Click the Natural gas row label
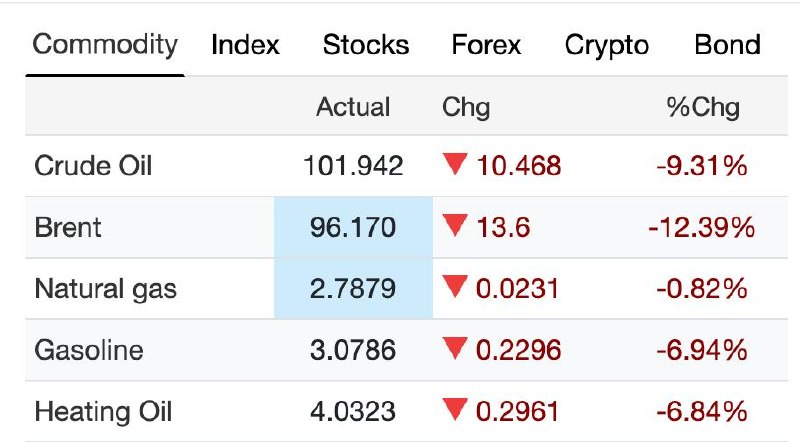The height and width of the screenshot is (442, 800). [x=105, y=290]
